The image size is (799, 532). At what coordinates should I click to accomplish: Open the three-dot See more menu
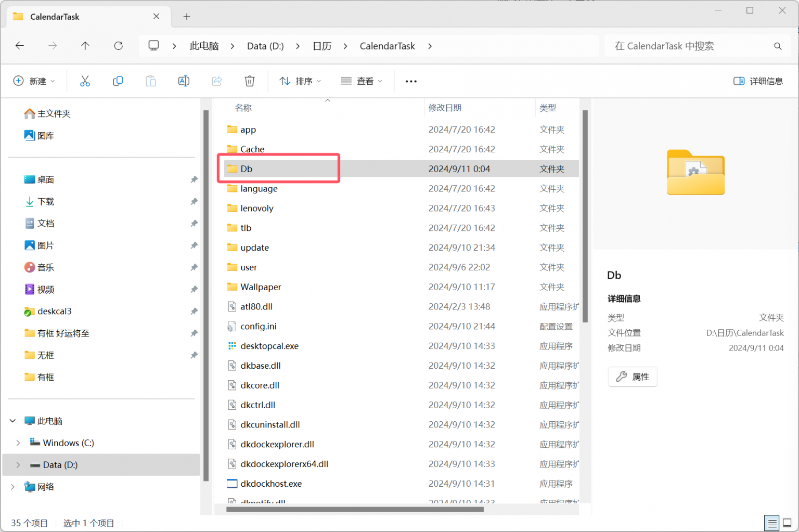(411, 81)
